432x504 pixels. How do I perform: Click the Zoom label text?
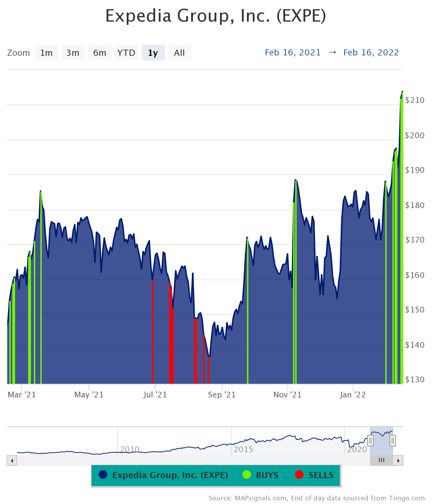click(19, 53)
